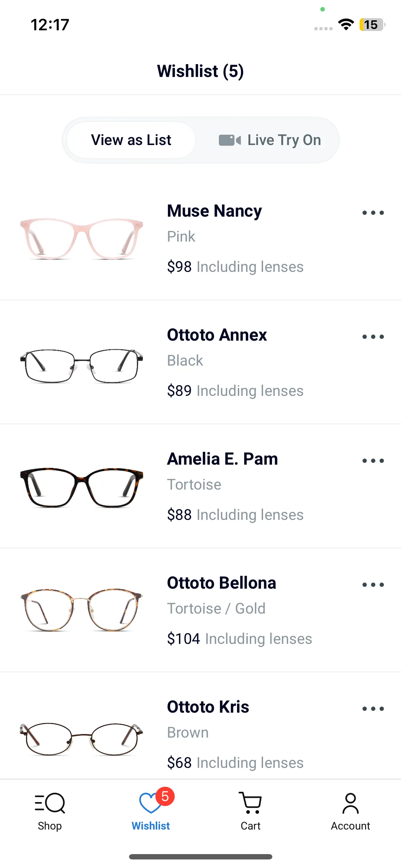Open the Cart icon
Image resolution: width=401 pixels, height=868 pixels.
click(x=250, y=804)
